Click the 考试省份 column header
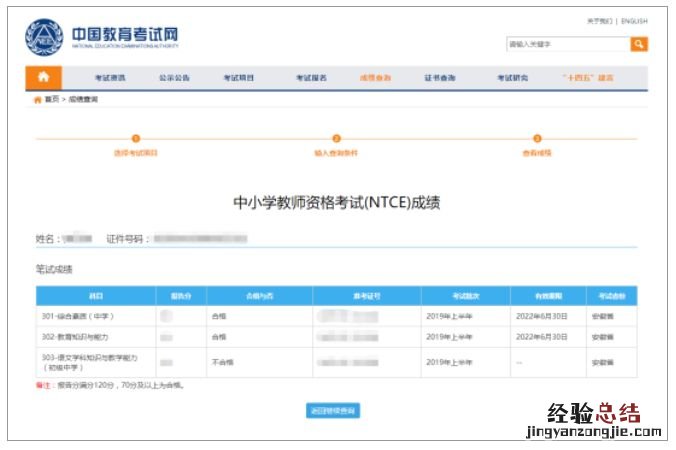Screen dimensions: 676x450 click(612, 296)
